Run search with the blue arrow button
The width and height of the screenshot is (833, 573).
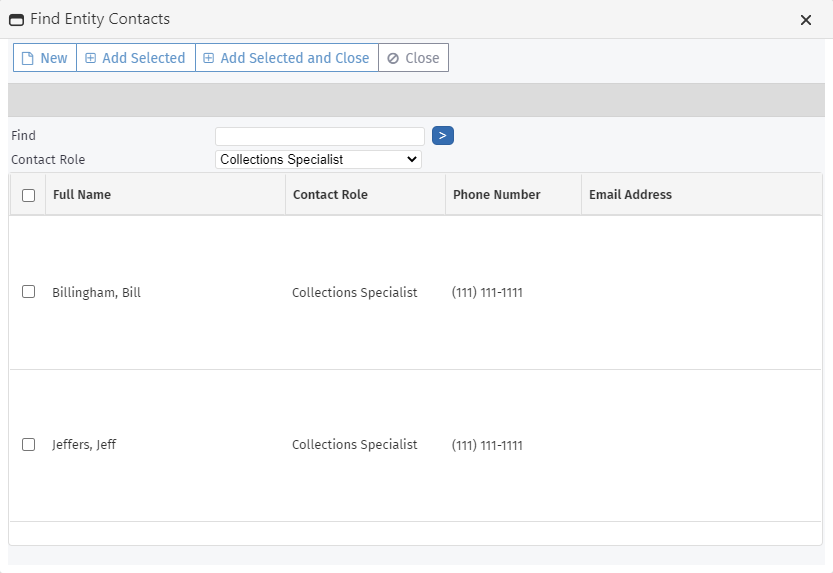tap(443, 135)
